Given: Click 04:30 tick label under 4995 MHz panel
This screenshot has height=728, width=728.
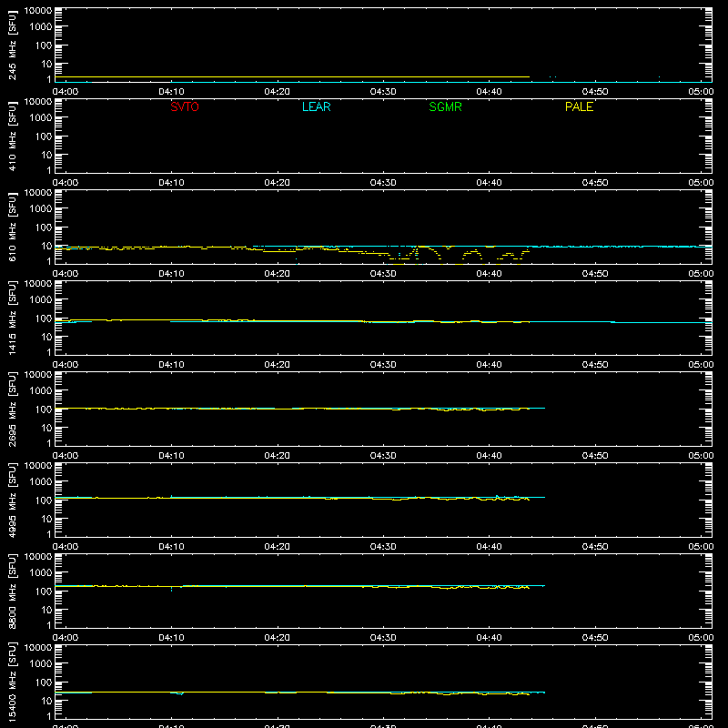Looking at the screenshot, I should pos(383,547).
